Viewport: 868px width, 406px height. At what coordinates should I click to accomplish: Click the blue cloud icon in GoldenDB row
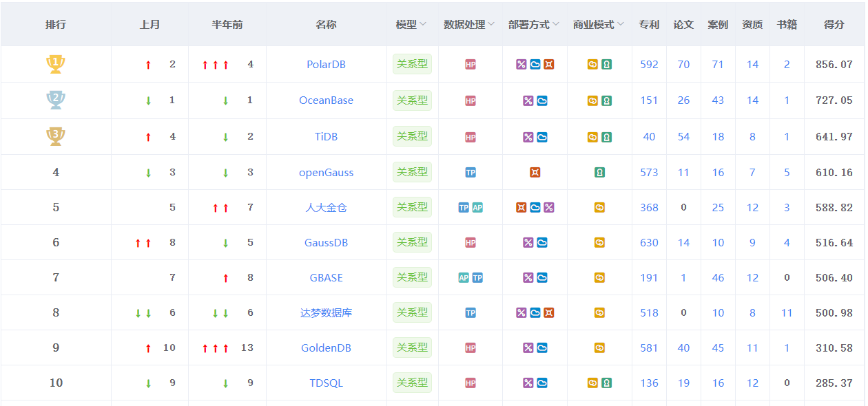[542, 348]
